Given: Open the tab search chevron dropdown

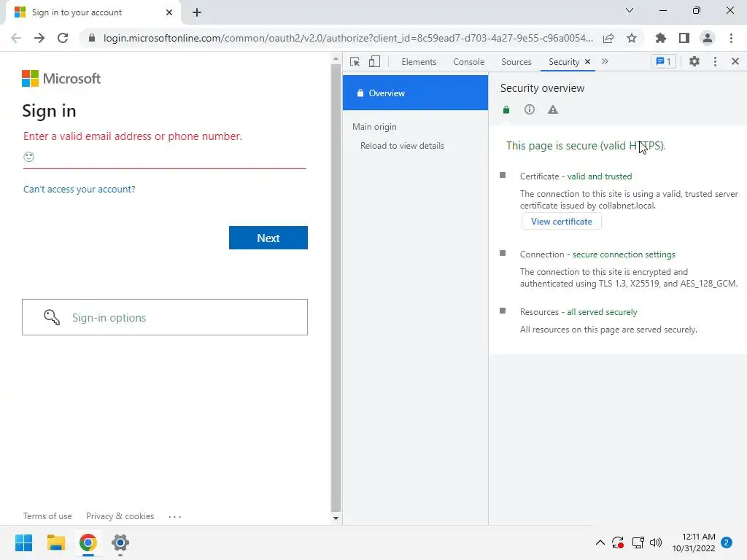Looking at the screenshot, I should coord(630,10).
